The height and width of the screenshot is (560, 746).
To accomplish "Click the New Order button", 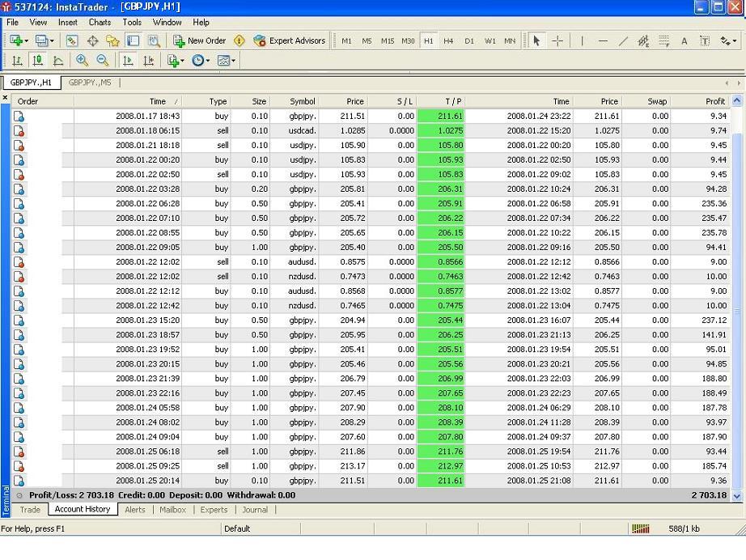I will coord(199,41).
